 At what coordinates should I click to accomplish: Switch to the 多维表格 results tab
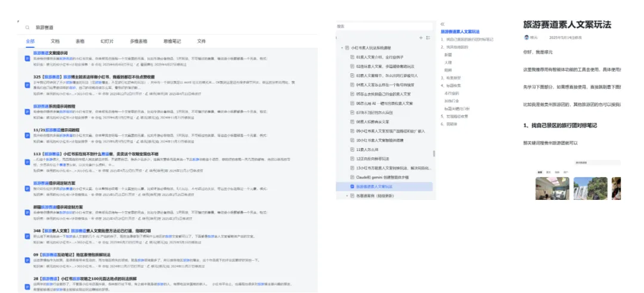pos(139,41)
